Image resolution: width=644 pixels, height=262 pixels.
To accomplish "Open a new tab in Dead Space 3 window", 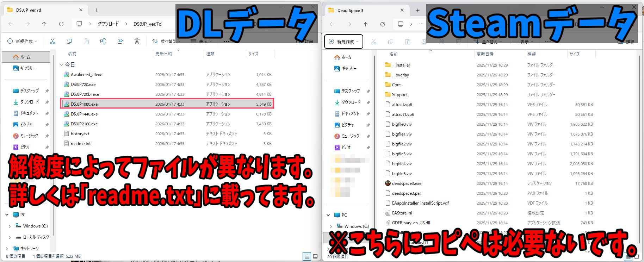I will coord(417,11).
